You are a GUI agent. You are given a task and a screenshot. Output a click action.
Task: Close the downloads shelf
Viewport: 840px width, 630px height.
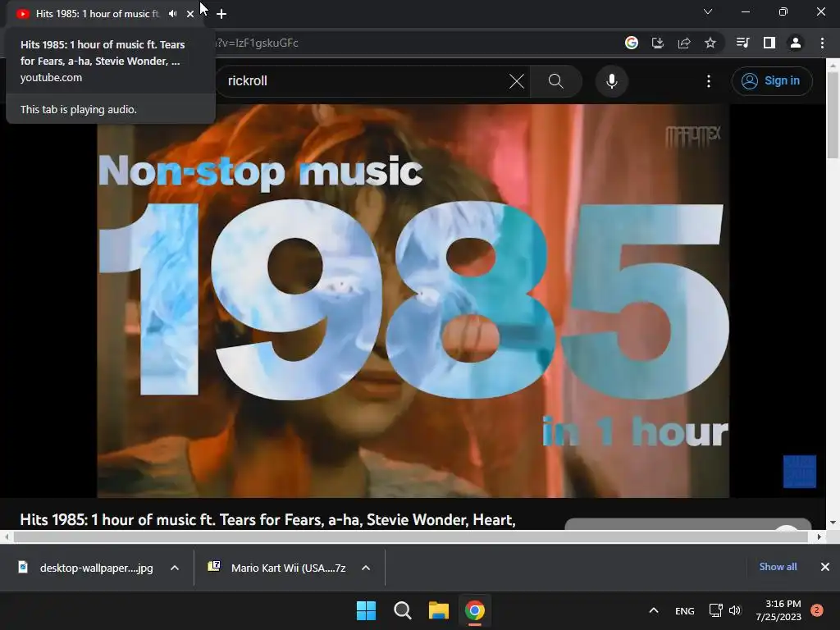coord(825,567)
